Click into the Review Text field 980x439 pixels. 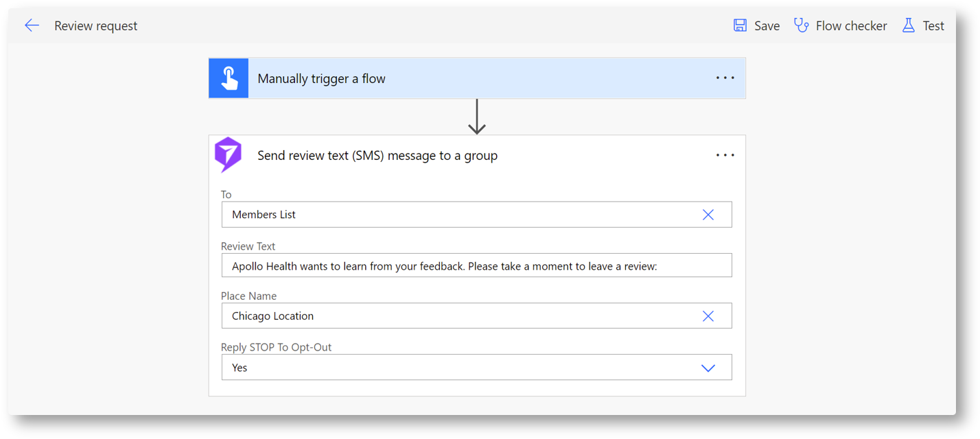click(476, 266)
